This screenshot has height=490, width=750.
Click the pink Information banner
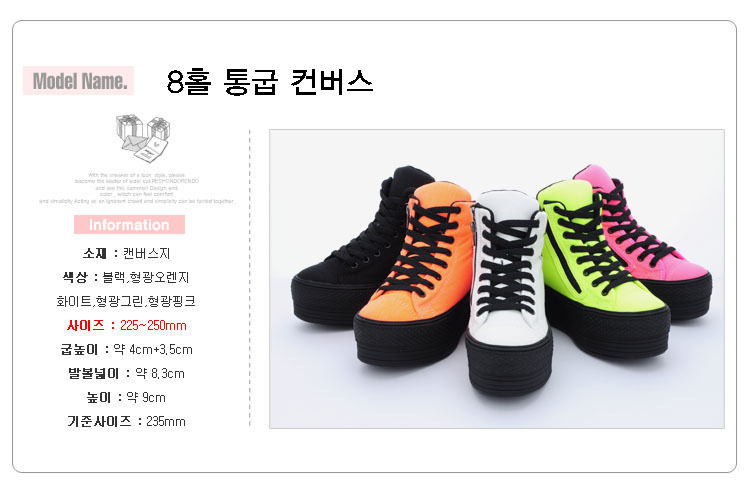[129, 224]
